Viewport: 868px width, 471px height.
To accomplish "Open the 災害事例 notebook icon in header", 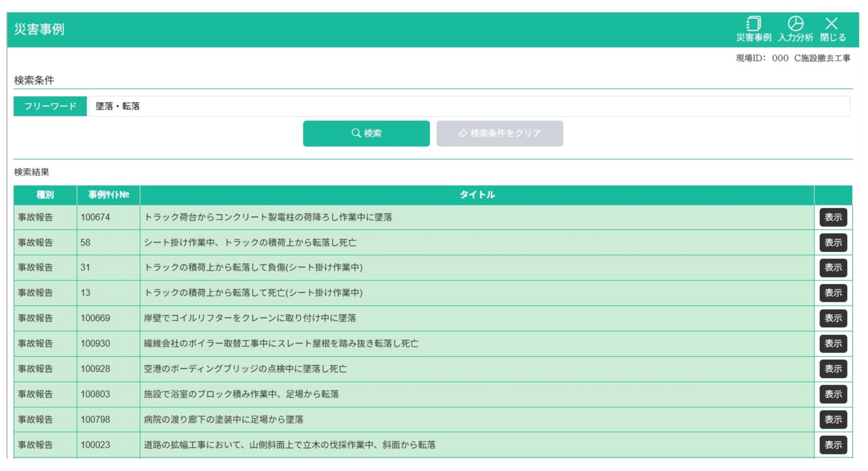I will 753,29.
